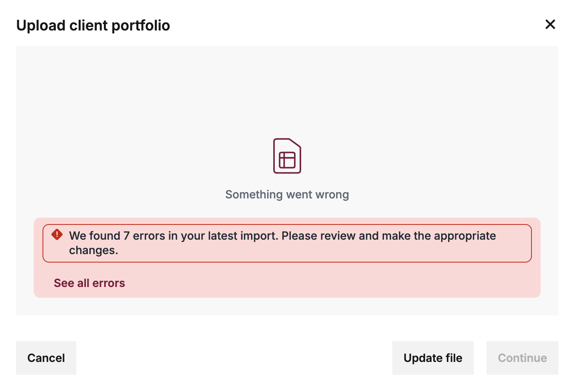Proceed by clicking Continue
Image resolution: width=576 pixels, height=392 pixels.
point(522,358)
